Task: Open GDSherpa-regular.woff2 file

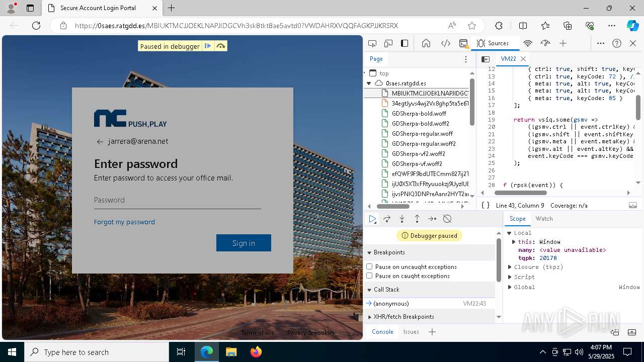Action: pyautogui.click(x=423, y=144)
